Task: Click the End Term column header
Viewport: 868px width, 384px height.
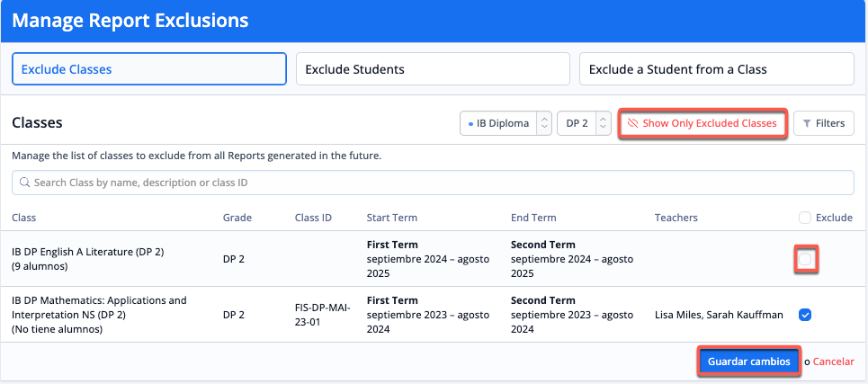Action: point(533,218)
